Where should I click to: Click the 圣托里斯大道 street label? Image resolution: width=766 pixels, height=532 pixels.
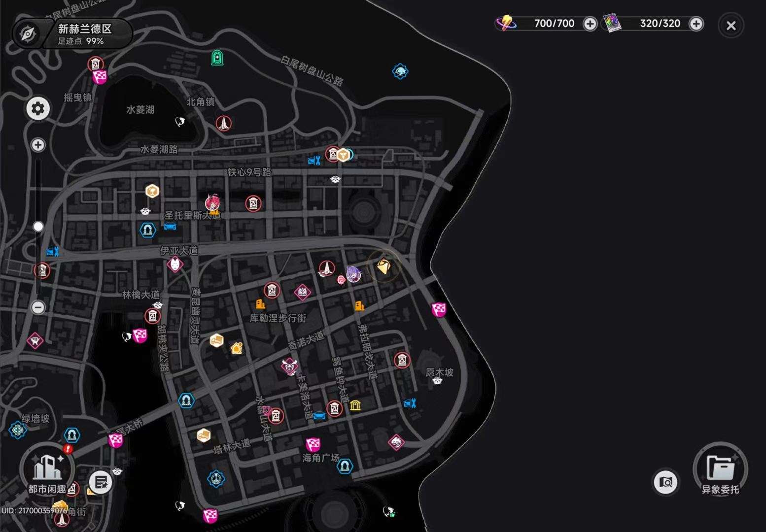[193, 215]
